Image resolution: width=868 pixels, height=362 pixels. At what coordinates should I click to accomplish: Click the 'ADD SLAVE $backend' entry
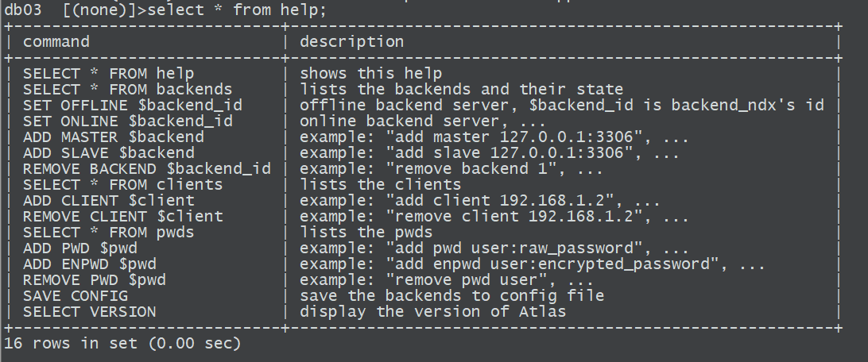pos(108,152)
